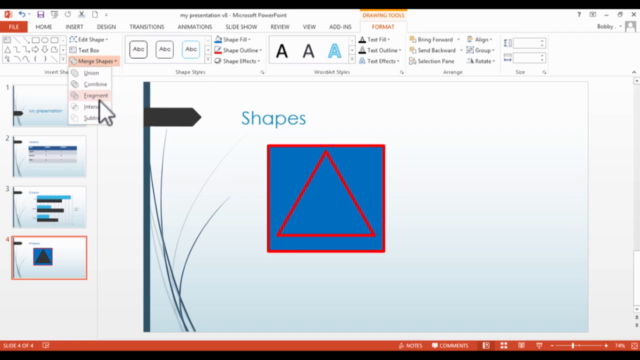The height and width of the screenshot is (360, 640).
Task: Apply the black WordArt A style
Action: click(x=282, y=51)
